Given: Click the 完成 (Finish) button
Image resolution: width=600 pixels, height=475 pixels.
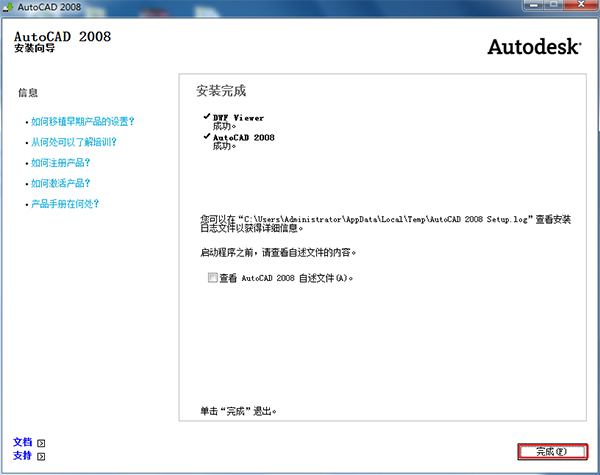Looking at the screenshot, I should [x=552, y=451].
